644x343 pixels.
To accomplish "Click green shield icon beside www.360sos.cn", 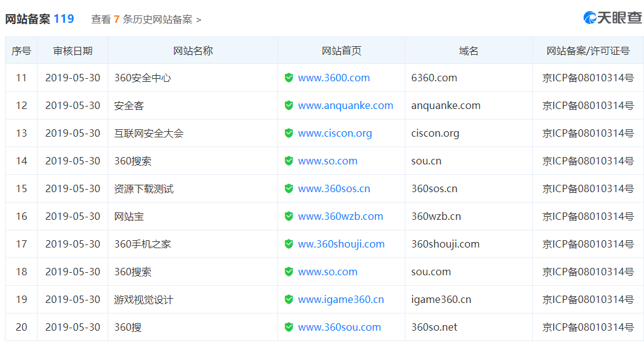I will tap(288, 188).
